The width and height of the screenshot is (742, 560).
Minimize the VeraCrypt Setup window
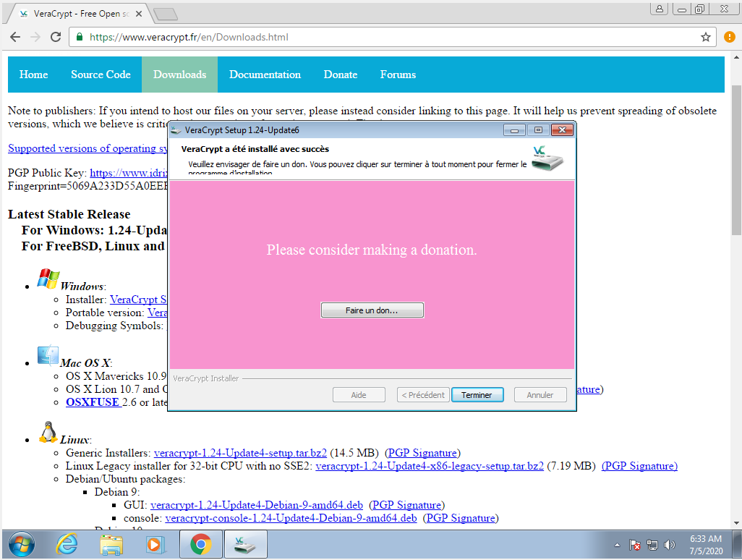514,130
